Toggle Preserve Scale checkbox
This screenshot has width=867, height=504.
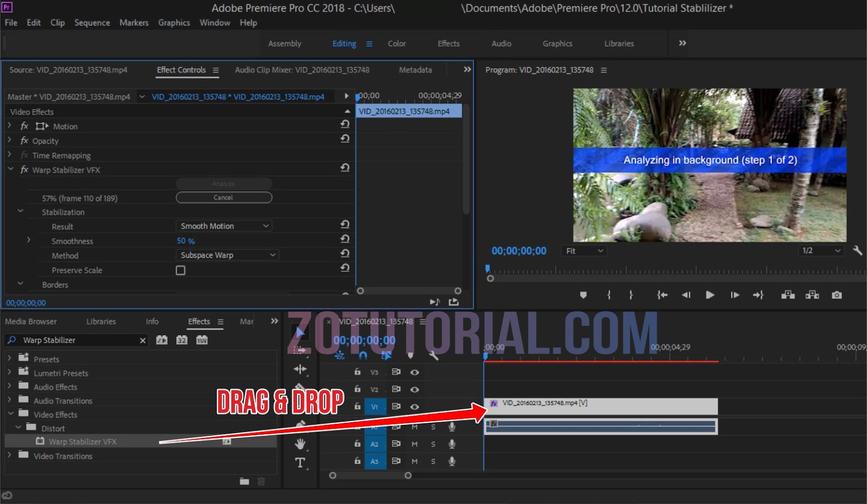[180, 270]
